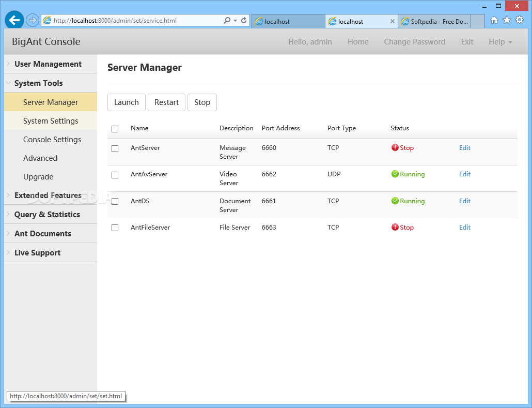Click the browser forward arrow button
This screenshot has width=532, height=408.
click(x=32, y=20)
